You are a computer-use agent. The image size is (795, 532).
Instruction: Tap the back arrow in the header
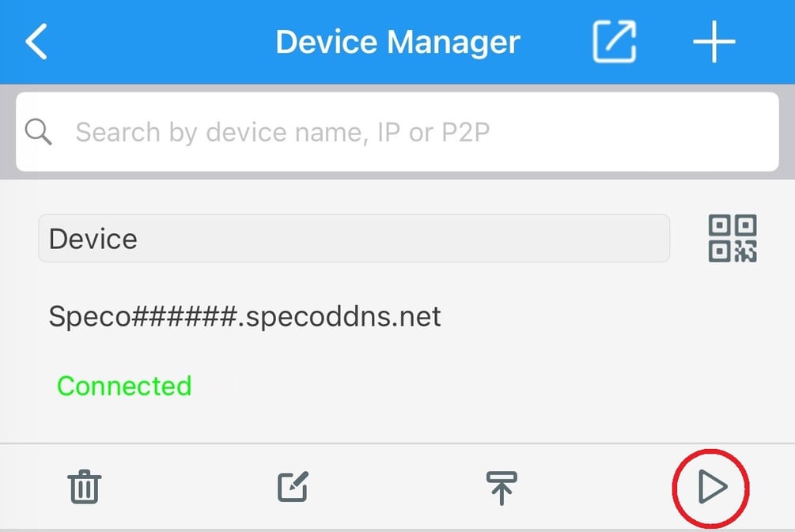click(x=37, y=41)
